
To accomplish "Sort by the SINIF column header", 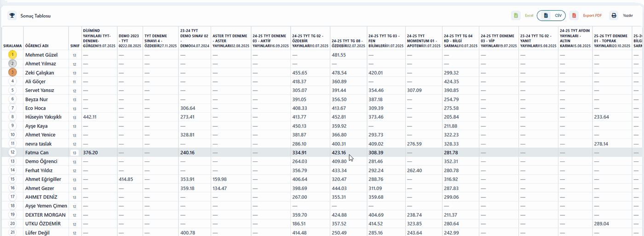I will [75, 46].
